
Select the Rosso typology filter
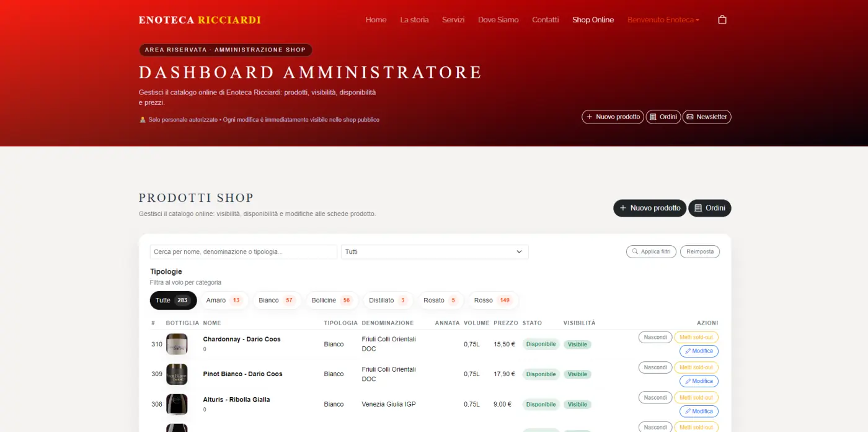pyautogui.click(x=493, y=300)
